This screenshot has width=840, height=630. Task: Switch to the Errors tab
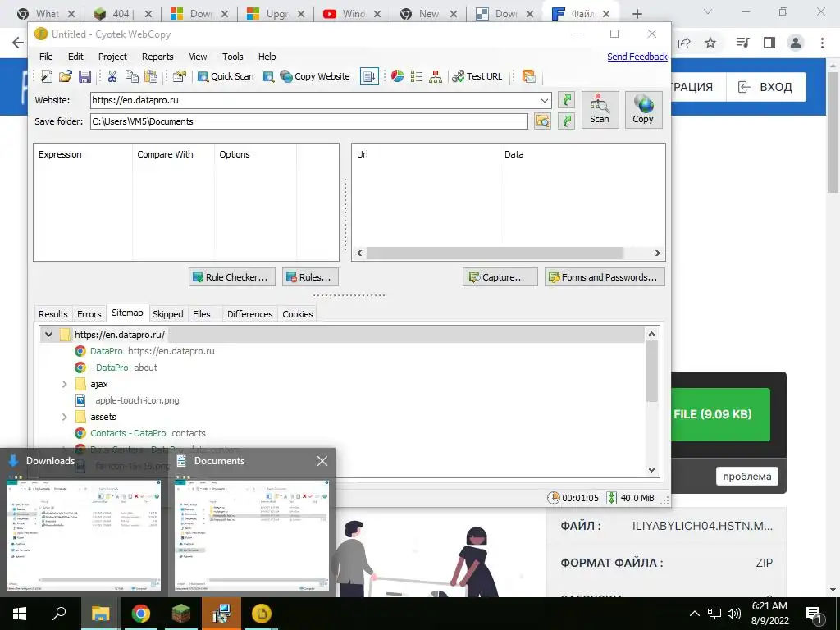[89, 314]
